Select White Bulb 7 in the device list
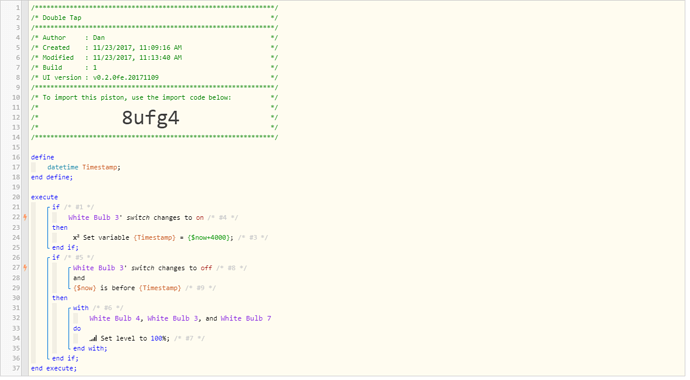Screen dimensions: 690x380 pyautogui.click(x=246, y=318)
